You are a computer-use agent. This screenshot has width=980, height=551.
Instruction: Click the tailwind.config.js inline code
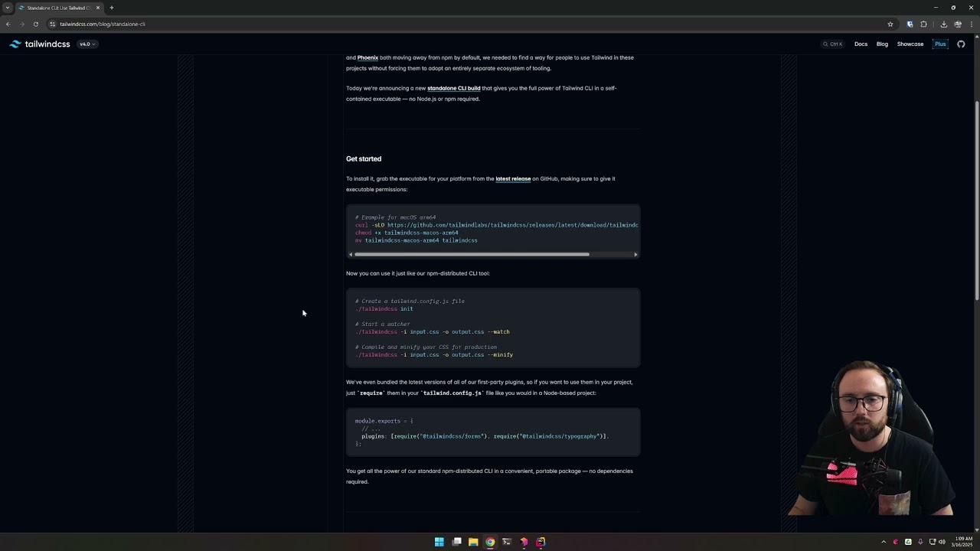452,393
